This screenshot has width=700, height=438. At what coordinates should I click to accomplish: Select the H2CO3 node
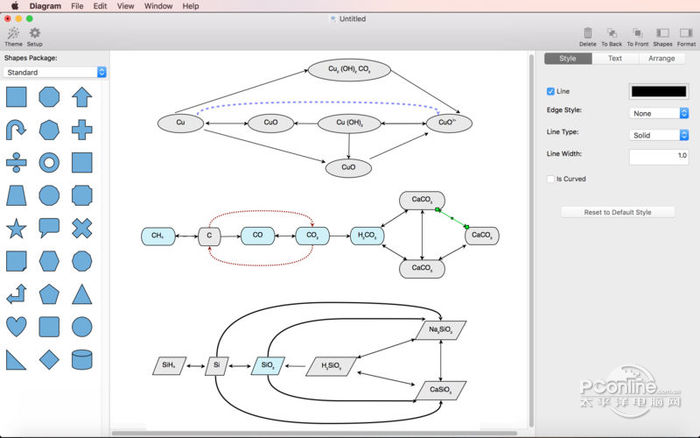coord(367,236)
